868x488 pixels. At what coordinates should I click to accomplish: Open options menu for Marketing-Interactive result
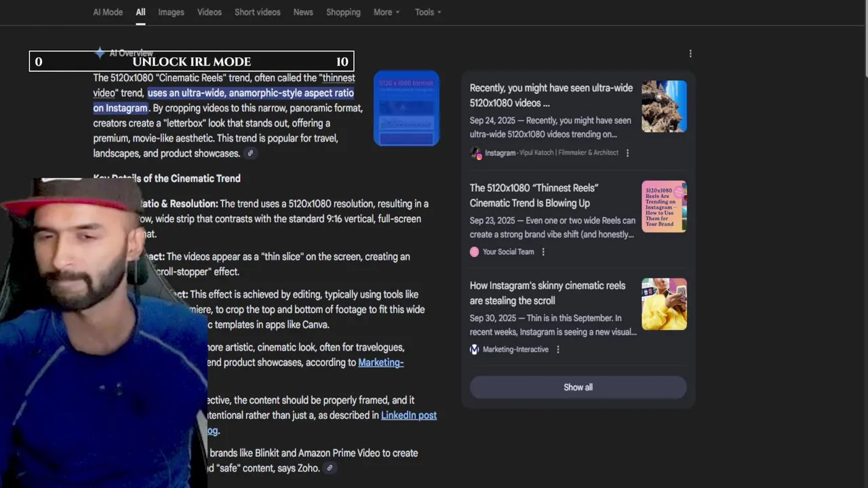[558, 350]
